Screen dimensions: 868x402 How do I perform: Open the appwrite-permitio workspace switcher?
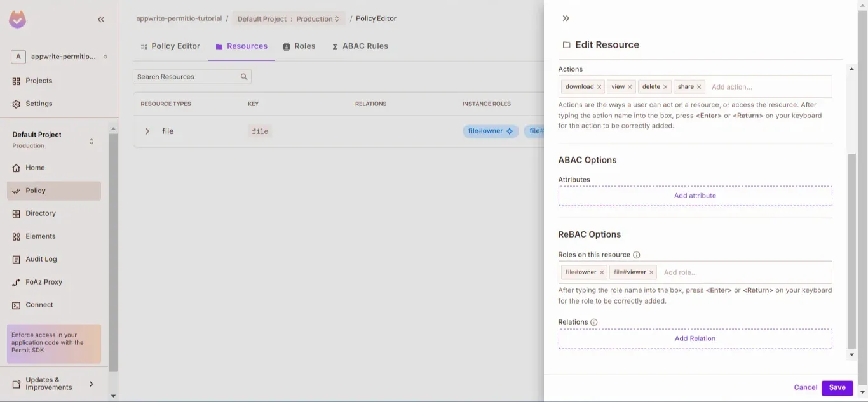click(x=59, y=57)
